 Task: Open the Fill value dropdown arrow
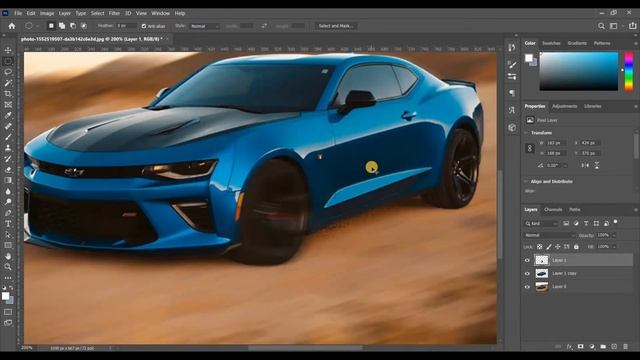[x=613, y=247]
